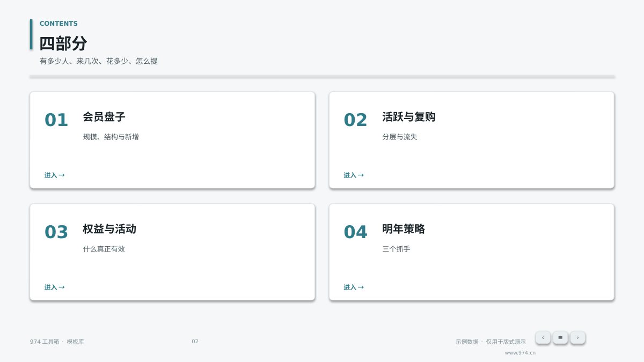Advance to next slide with right chevron
This screenshot has height=362, width=644.
577,337
